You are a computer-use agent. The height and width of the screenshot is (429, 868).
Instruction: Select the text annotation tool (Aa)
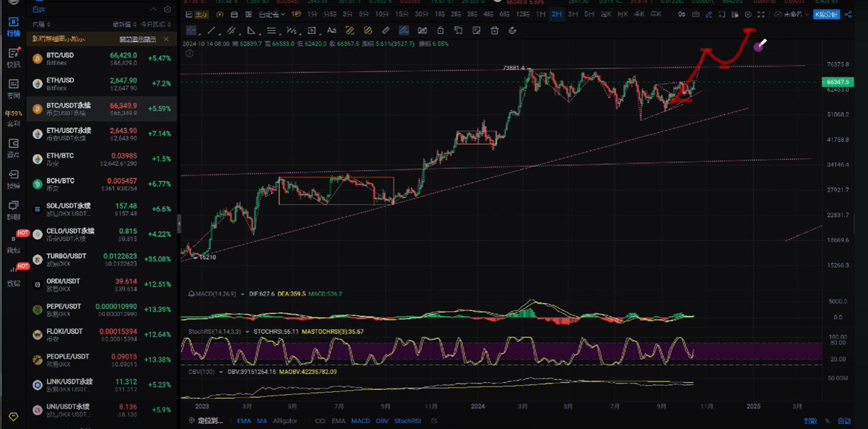click(x=332, y=31)
